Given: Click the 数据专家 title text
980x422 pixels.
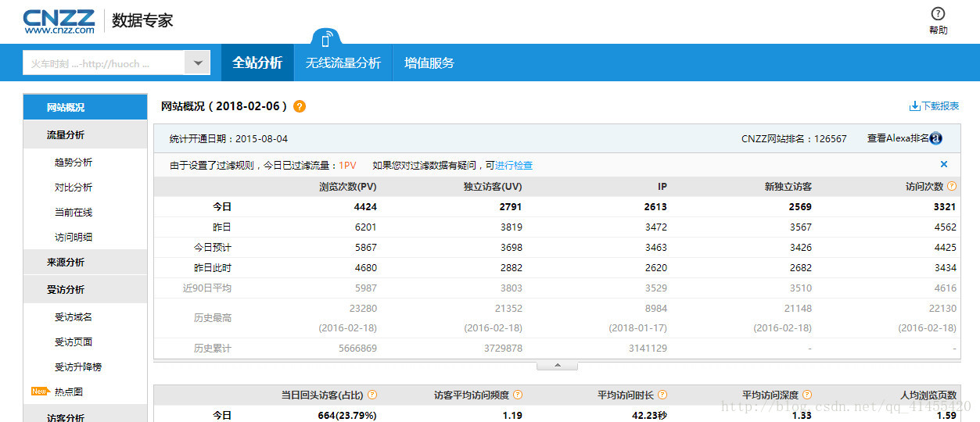Looking at the screenshot, I should (142, 20).
